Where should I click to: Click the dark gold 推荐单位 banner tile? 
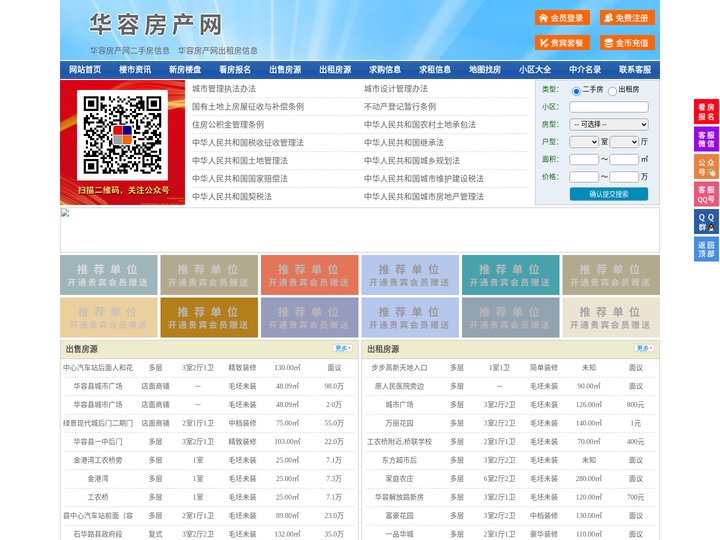(x=209, y=317)
